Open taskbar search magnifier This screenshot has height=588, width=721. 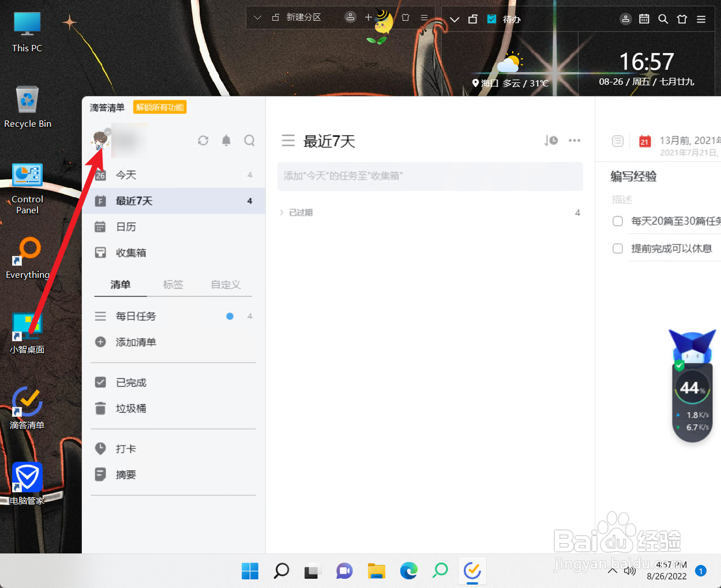coord(281,571)
